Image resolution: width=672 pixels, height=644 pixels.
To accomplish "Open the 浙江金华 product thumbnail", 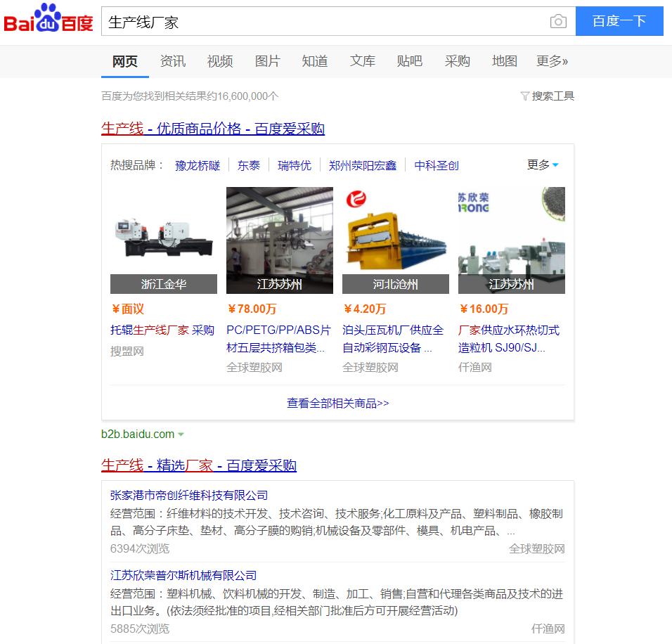I will (x=164, y=240).
